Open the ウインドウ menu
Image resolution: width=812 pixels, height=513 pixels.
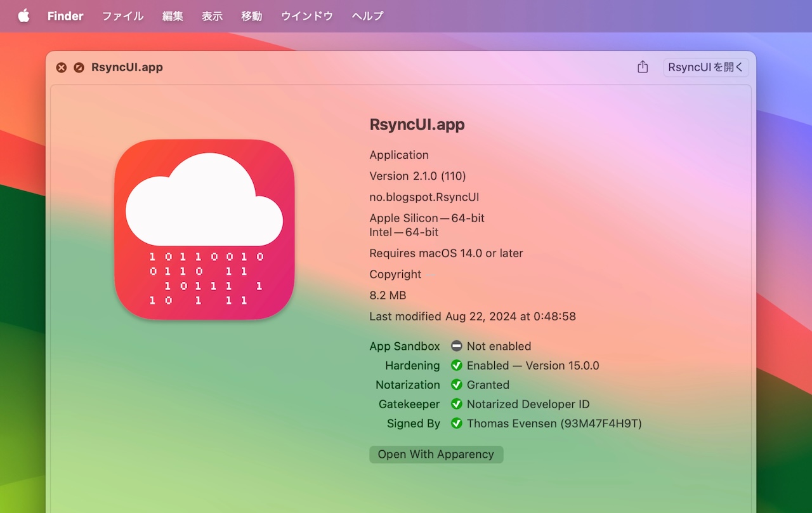(x=307, y=16)
